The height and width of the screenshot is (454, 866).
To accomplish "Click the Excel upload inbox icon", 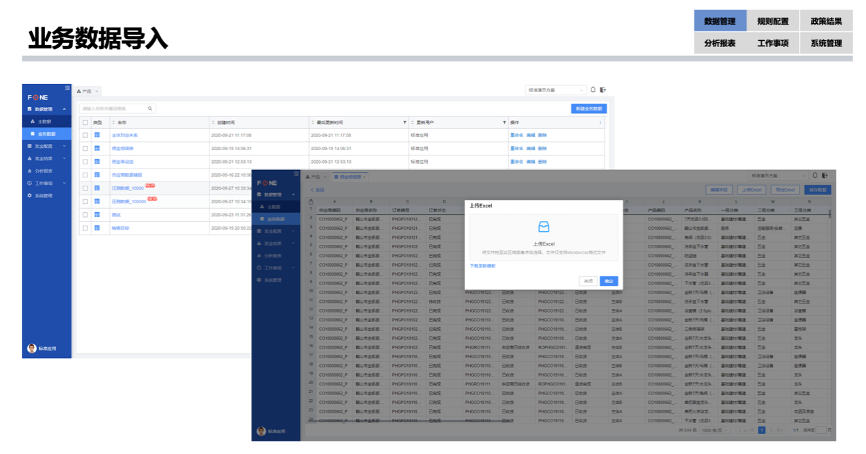I will click(x=543, y=227).
